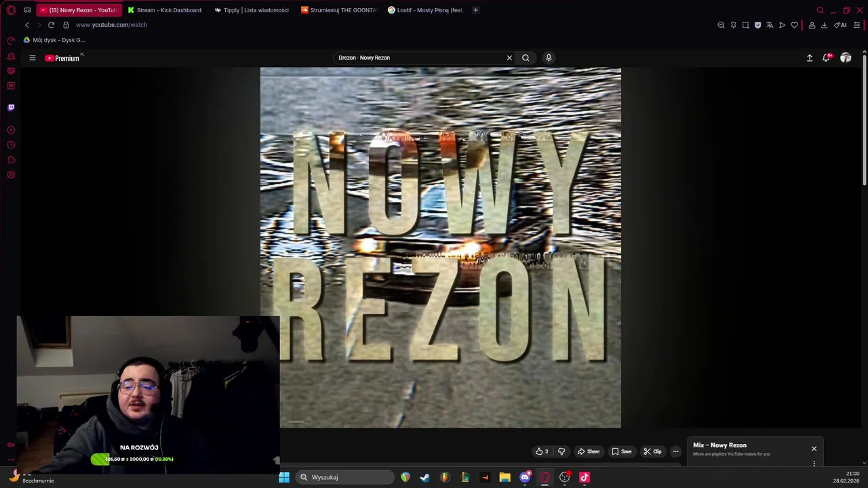Open TikTok app on taskbar
The width and height of the screenshot is (868, 488).
(585, 477)
